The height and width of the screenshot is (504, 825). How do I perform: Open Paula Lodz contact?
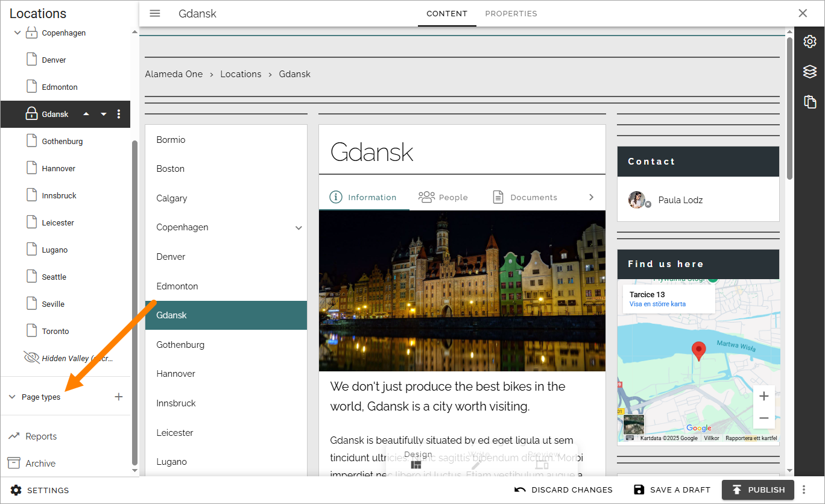click(x=680, y=200)
